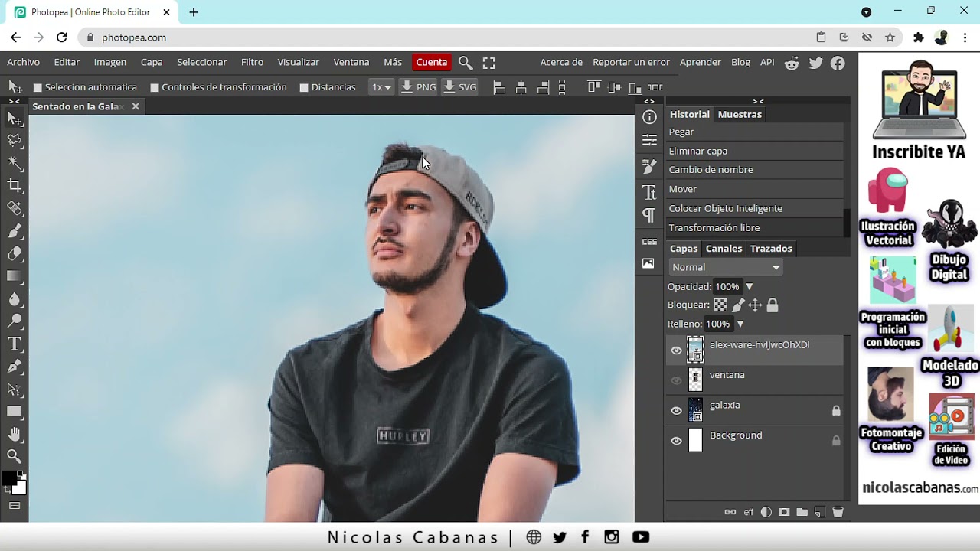This screenshot has width=980, height=551.
Task: Open the Seleccionar menu
Action: [201, 62]
